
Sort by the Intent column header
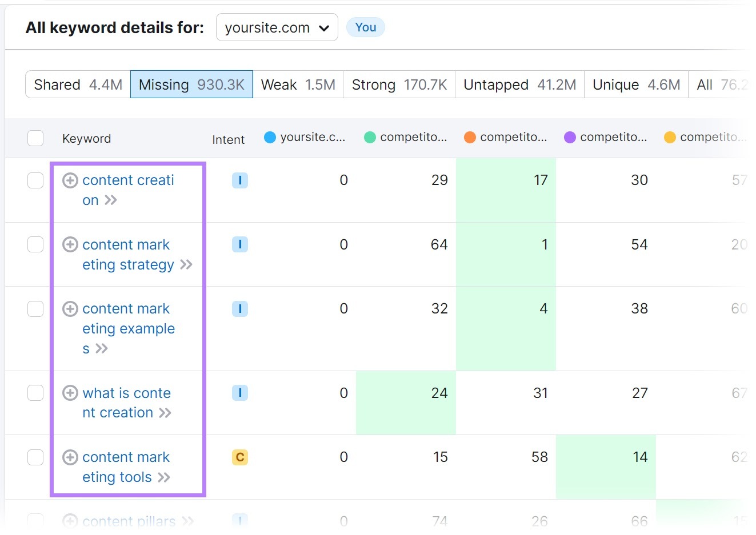coord(228,140)
